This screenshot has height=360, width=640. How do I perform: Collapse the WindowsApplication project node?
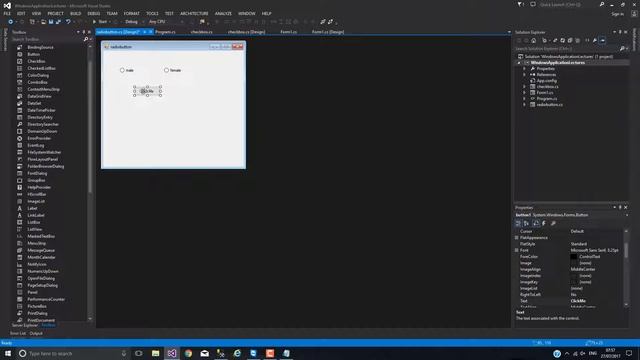(x=519, y=63)
